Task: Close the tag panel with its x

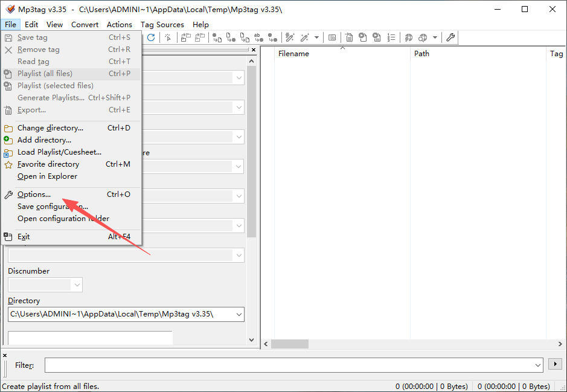Action: pos(254,50)
